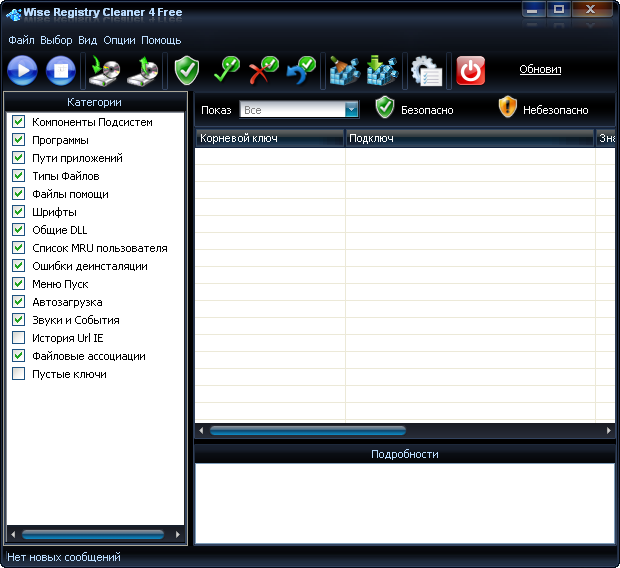
Task: Click the Небезопасно label
Action: tap(556, 110)
